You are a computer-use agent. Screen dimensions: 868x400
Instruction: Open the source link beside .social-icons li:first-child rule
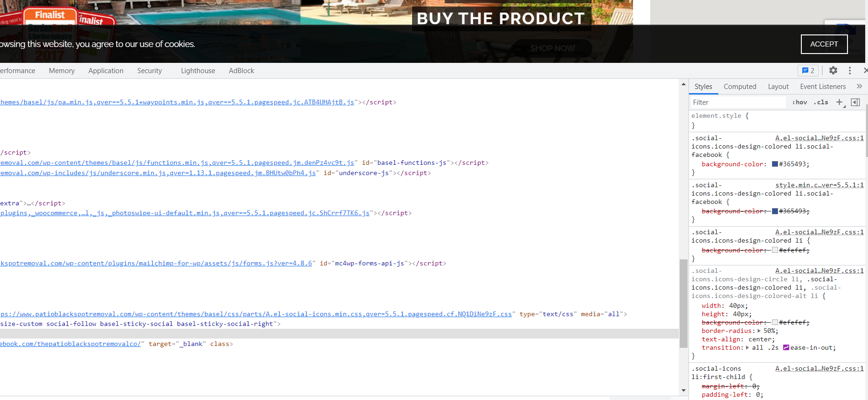point(820,369)
